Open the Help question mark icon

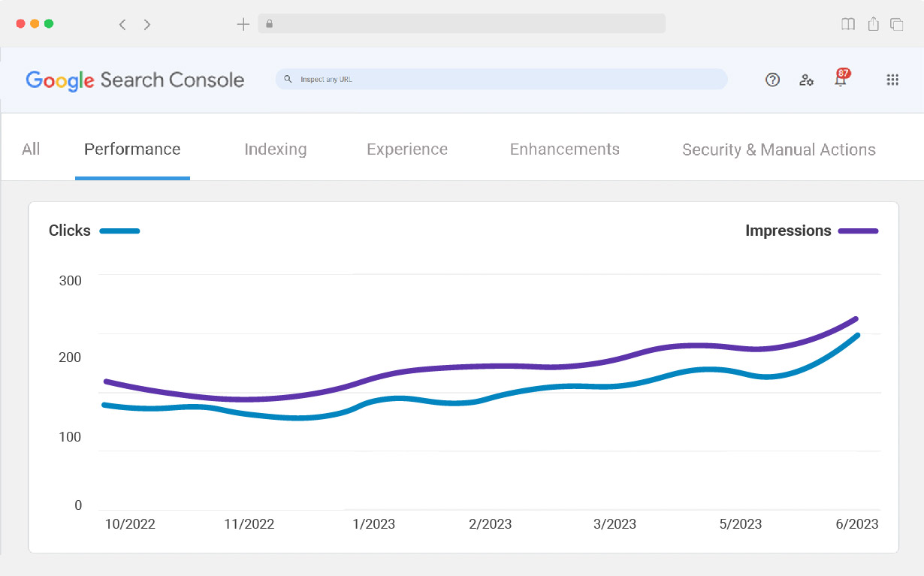[772, 80]
